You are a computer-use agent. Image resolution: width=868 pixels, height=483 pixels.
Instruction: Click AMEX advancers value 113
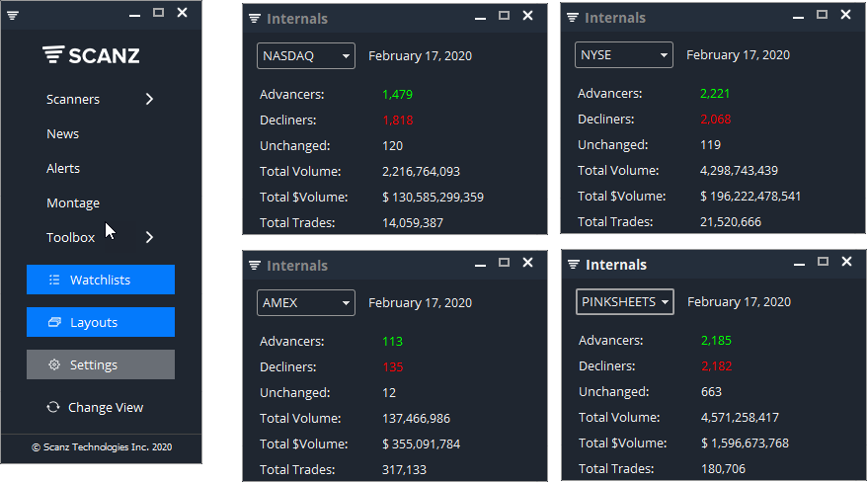pos(392,342)
